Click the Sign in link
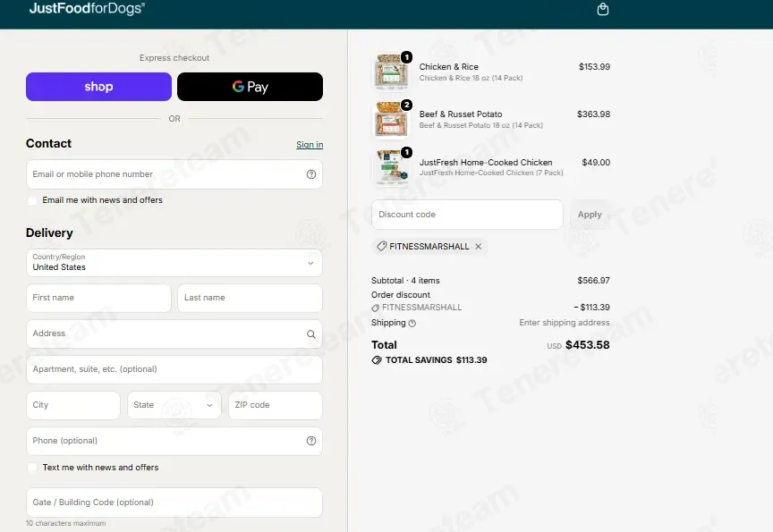Viewport: 773px width, 532px height. 310,144
